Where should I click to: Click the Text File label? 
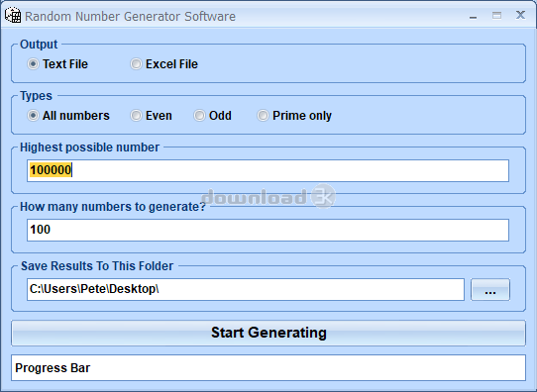coord(65,64)
